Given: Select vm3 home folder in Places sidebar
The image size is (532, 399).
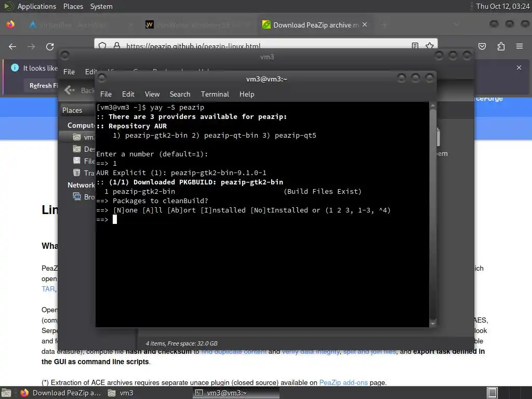Looking at the screenshot, I should [84, 137].
